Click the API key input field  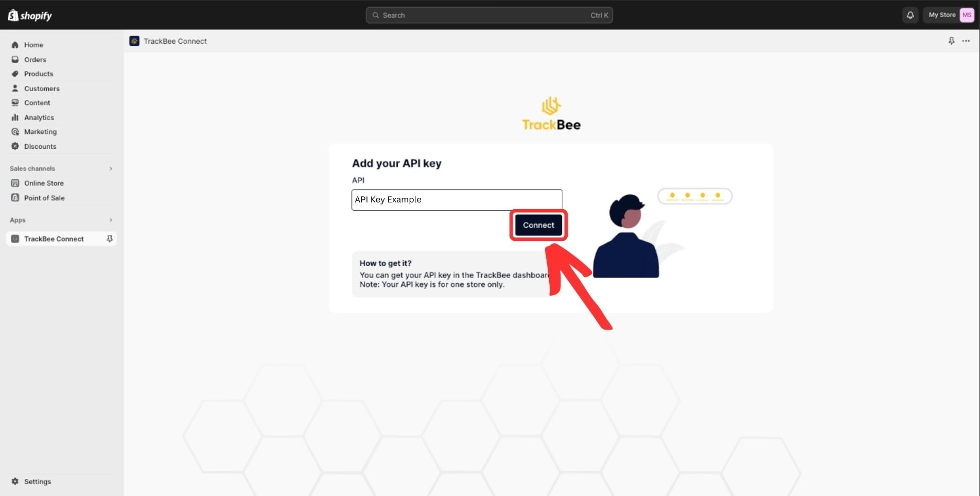pyautogui.click(x=457, y=200)
